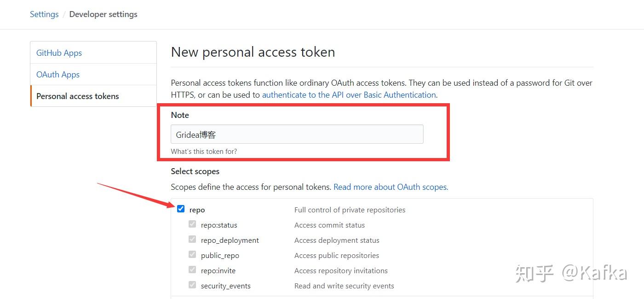644x299 pixels.
Task: Select Personal access tokens sidebar item
Action: pyautogui.click(x=77, y=96)
